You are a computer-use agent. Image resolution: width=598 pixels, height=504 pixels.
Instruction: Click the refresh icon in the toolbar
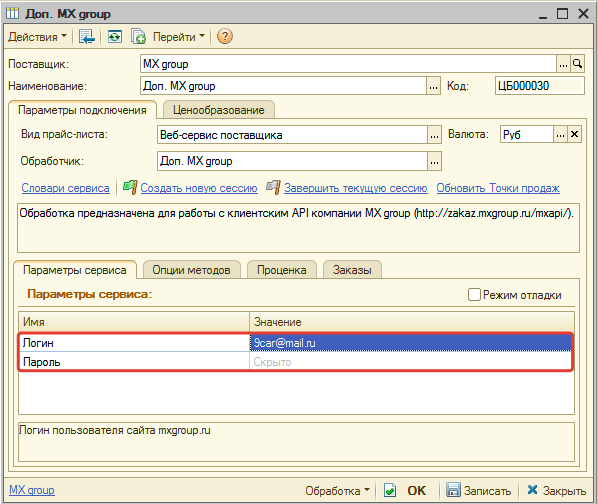(114, 37)
